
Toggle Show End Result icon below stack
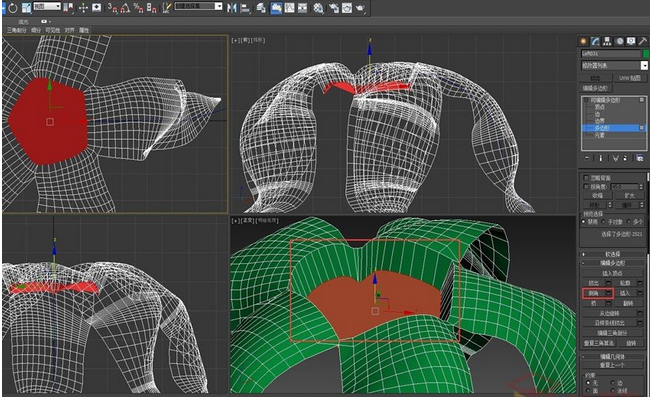pos(601,158)
